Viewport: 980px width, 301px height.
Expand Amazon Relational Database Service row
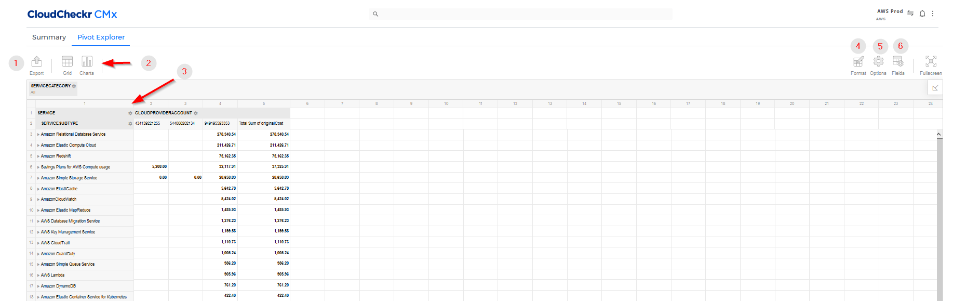tap(38, 135)
